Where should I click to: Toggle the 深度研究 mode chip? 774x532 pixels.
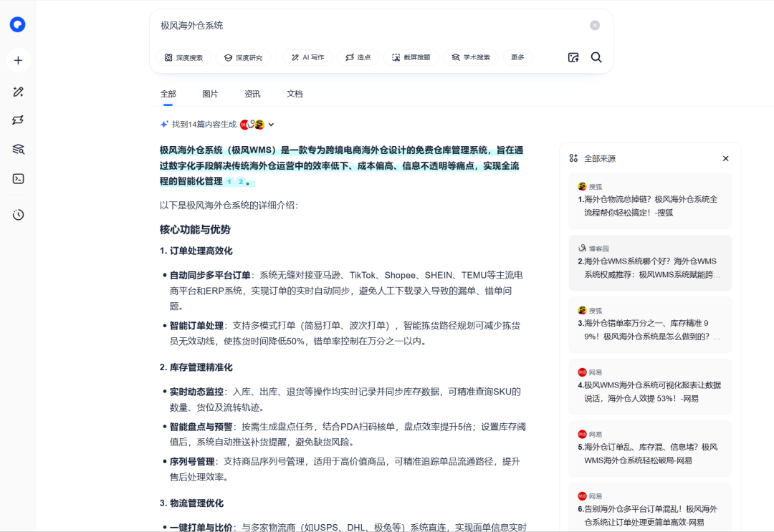pyautogui.click(x=243, y=57)
